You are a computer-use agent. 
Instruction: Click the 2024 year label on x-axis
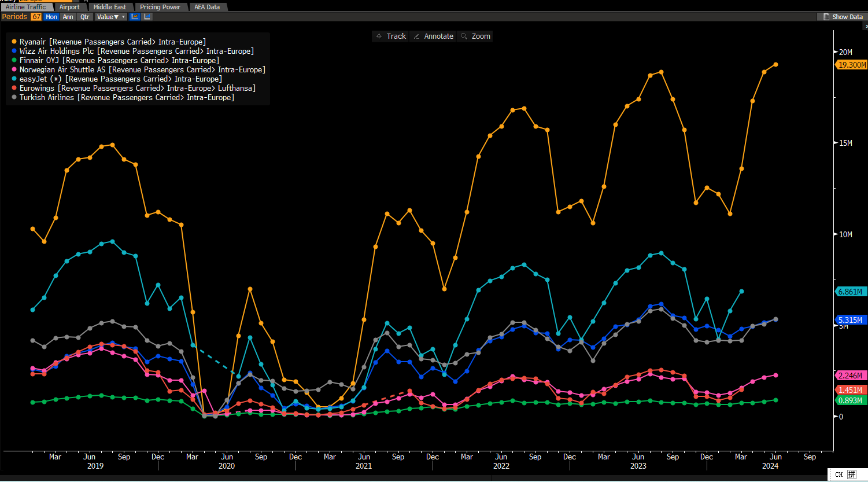click(770, 466)
